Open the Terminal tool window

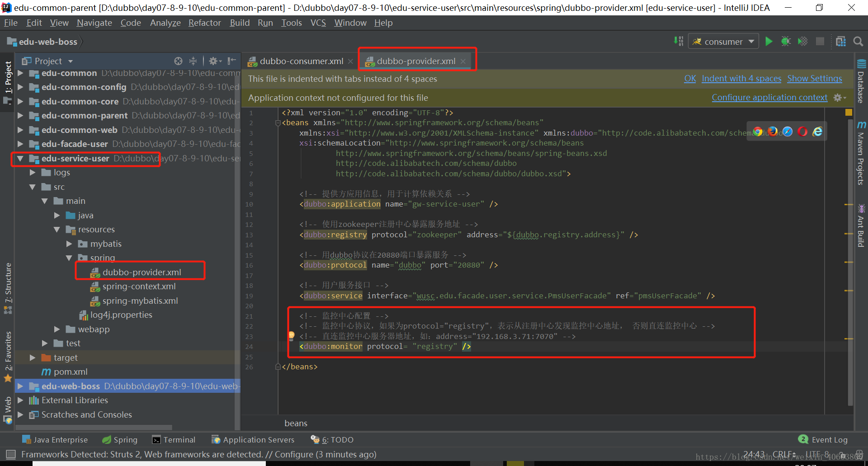[x=174, y=439]
